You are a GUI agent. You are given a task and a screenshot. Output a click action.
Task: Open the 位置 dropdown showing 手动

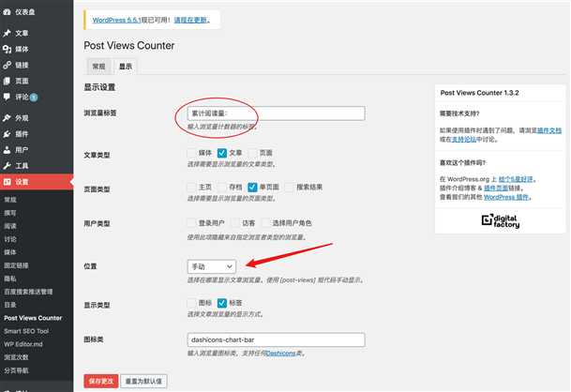[x=212, y=266]
